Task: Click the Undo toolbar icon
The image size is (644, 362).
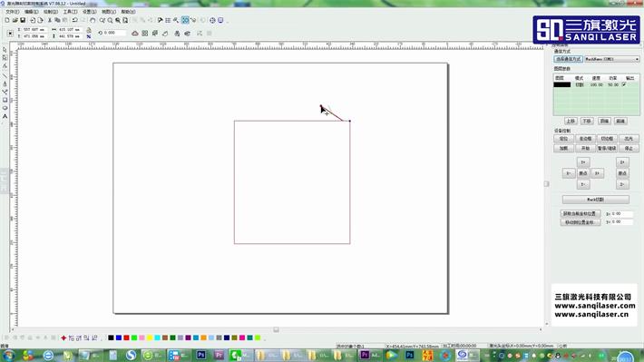Action: (74, 20)
